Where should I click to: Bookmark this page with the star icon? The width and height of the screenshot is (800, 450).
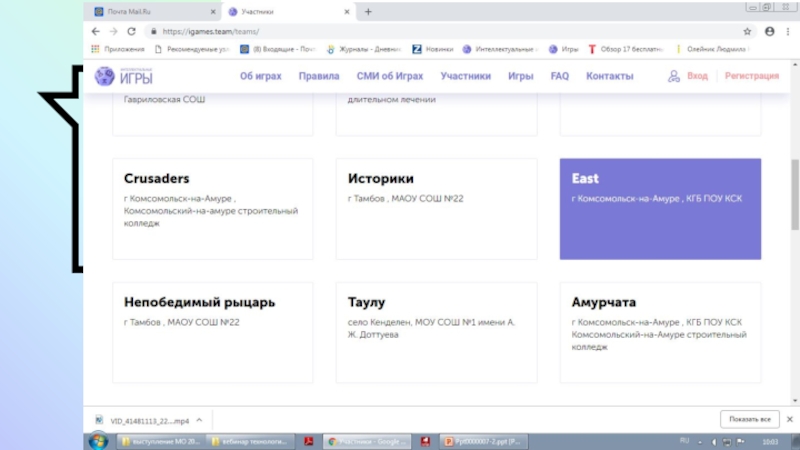[747, 31]
